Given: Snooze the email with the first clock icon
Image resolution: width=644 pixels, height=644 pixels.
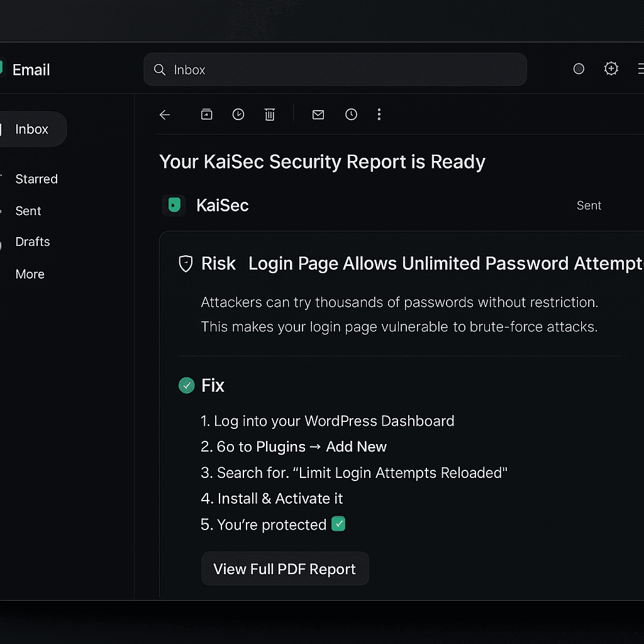Looking at the screenshot, I should point(238,114).
